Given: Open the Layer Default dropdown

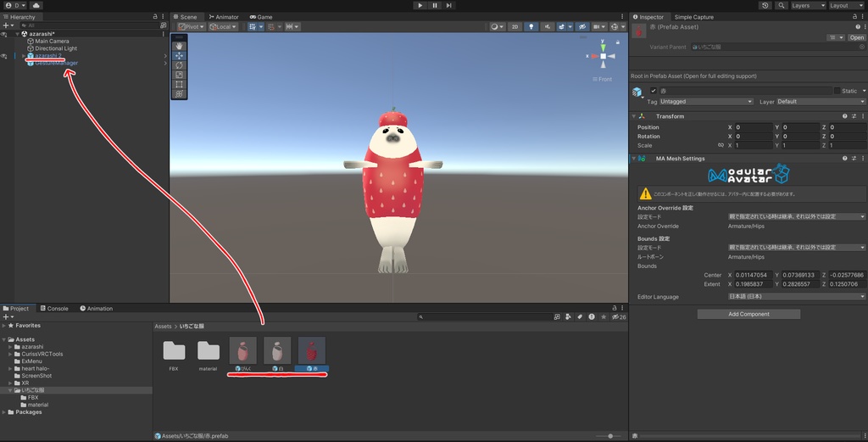Looking at the screenshot, I should [x=821, y=101].
